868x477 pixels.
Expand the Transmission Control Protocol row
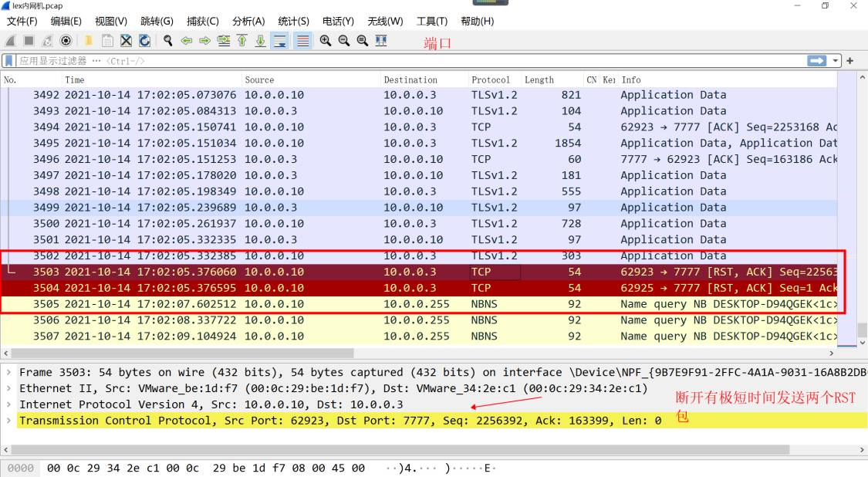tap(8, 421)
